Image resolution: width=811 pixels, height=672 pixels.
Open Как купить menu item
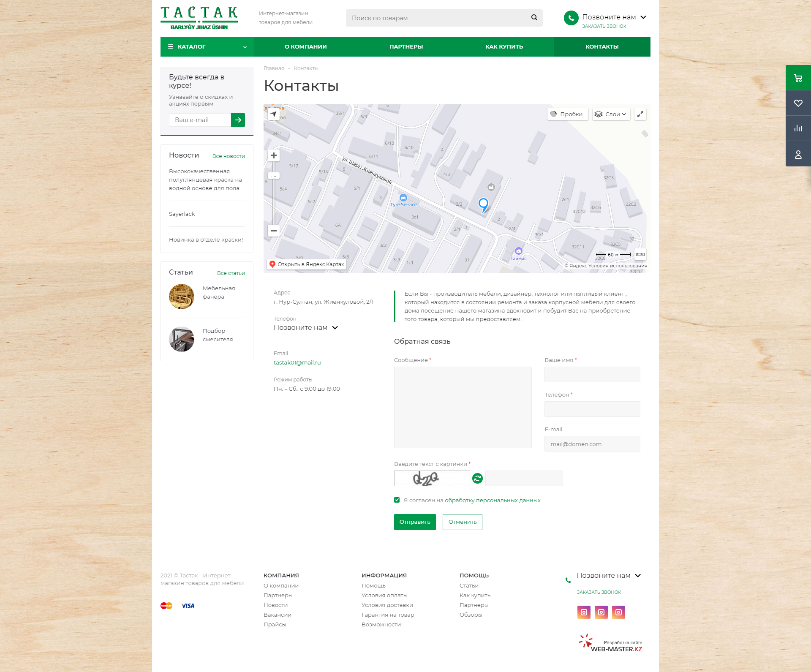tap(504, 46)
